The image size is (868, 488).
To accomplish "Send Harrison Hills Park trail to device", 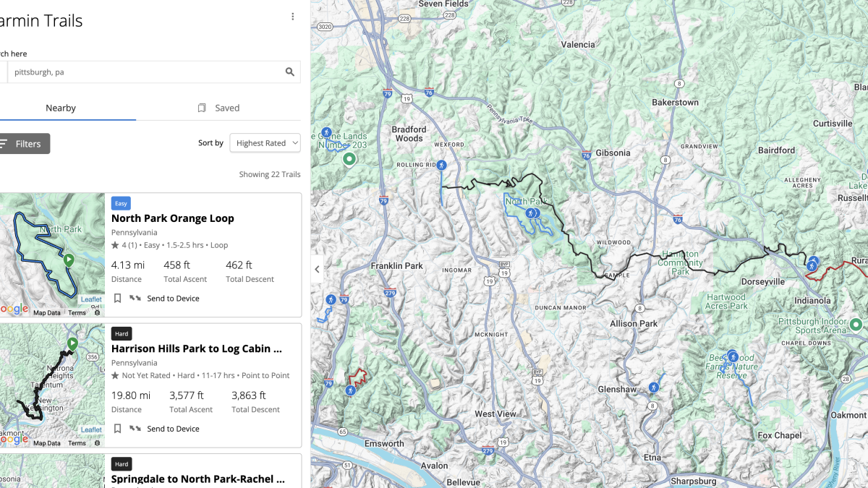I will coord(164,428).
